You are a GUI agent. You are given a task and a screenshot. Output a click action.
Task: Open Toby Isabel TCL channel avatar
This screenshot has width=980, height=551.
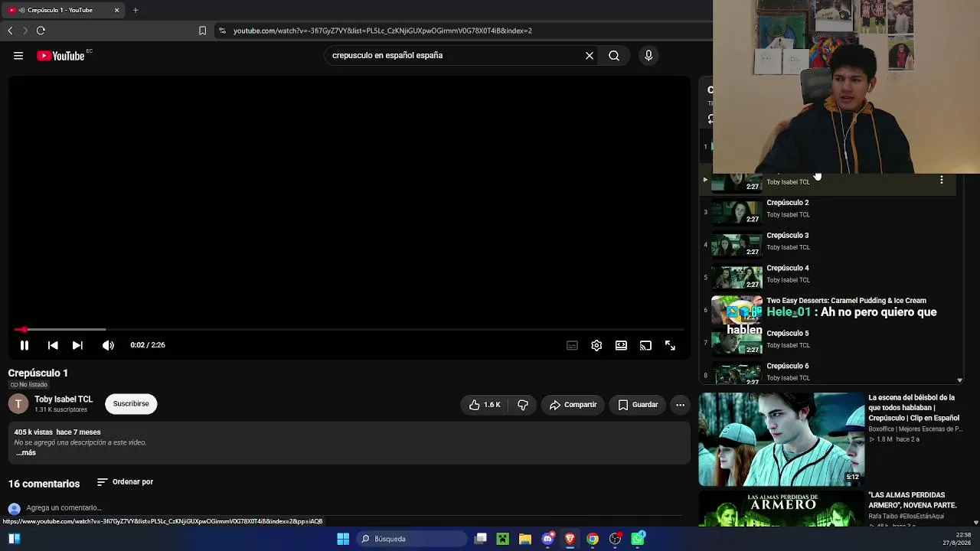[x=18, y=403]
